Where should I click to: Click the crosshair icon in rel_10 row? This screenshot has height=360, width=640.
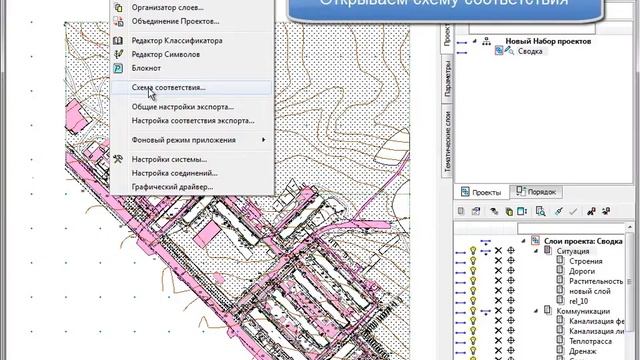(511, 301)
